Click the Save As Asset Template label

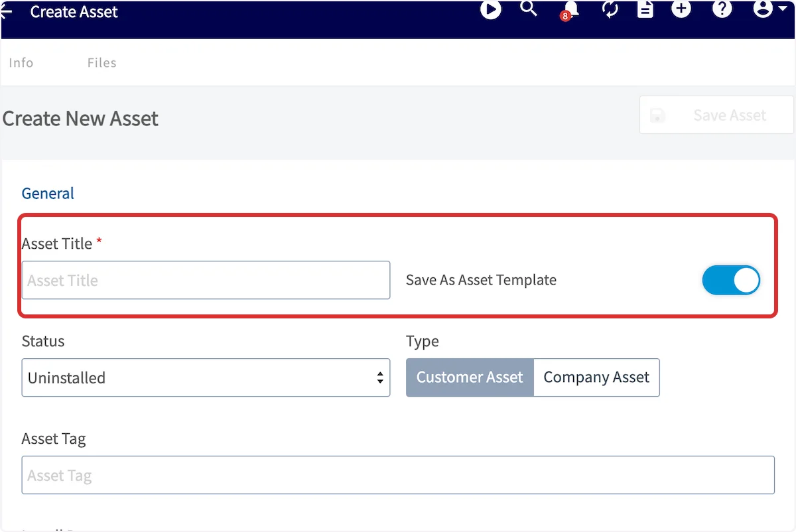click(x=481, y=280)
